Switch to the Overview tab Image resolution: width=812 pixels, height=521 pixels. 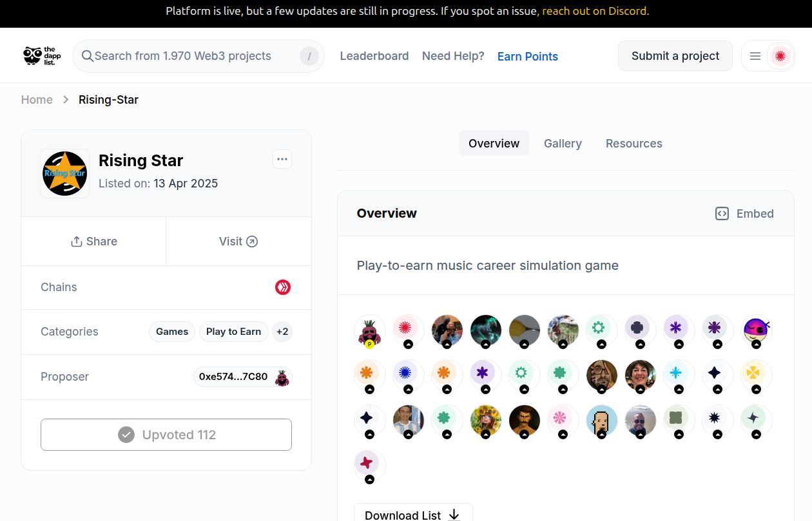tap(494, 143)
